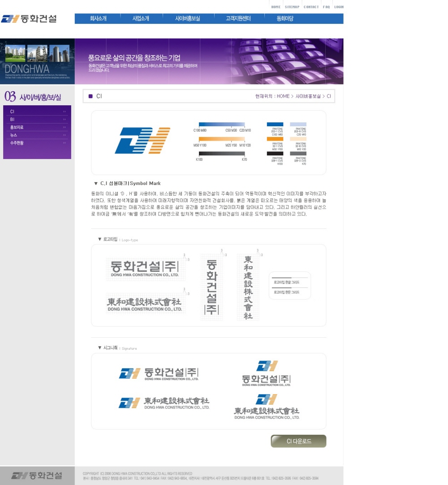
Task: Click the arrow icon beside 뉴스
Action: tap(65, 135)
